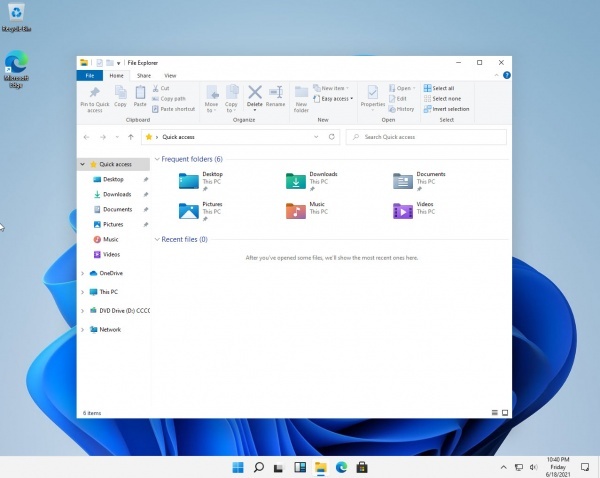Open the File ribbon tab
This screenshot has width=600, height=478.
click(x=90, y=76)
